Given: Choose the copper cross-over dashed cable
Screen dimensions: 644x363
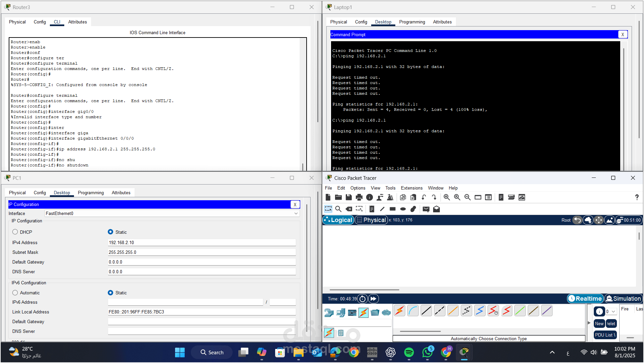Looking at the screenshot, I should [x=440, y=311].
